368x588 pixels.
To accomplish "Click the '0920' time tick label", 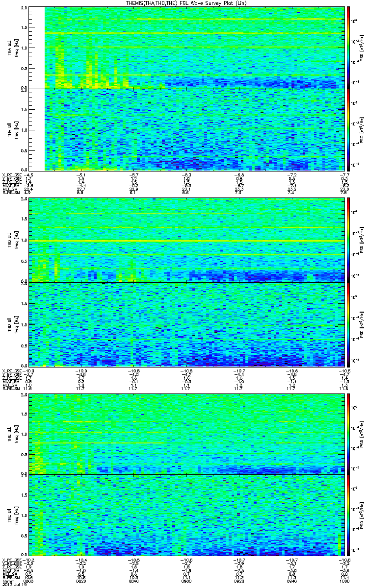I will coord(239,582).
